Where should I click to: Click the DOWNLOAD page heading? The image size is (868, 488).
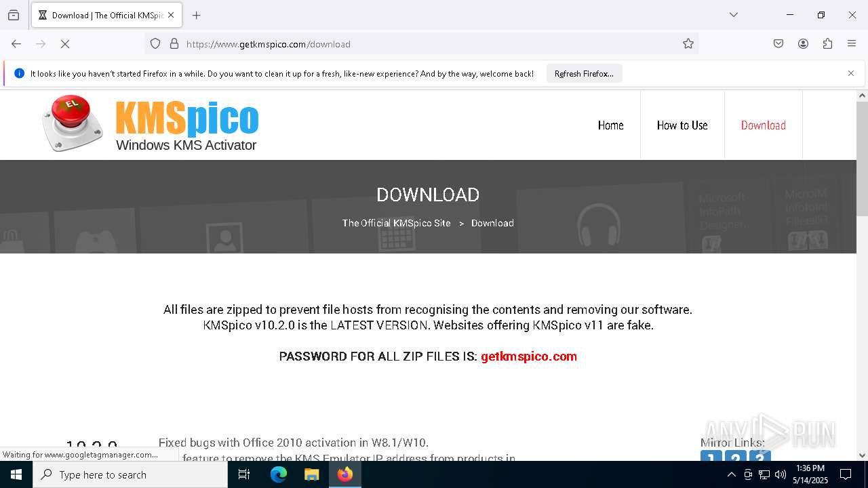[428, 195]
